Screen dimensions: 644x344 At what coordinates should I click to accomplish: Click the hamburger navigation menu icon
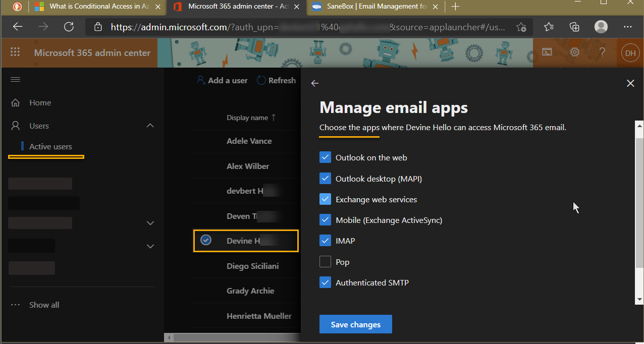point(15,79)
